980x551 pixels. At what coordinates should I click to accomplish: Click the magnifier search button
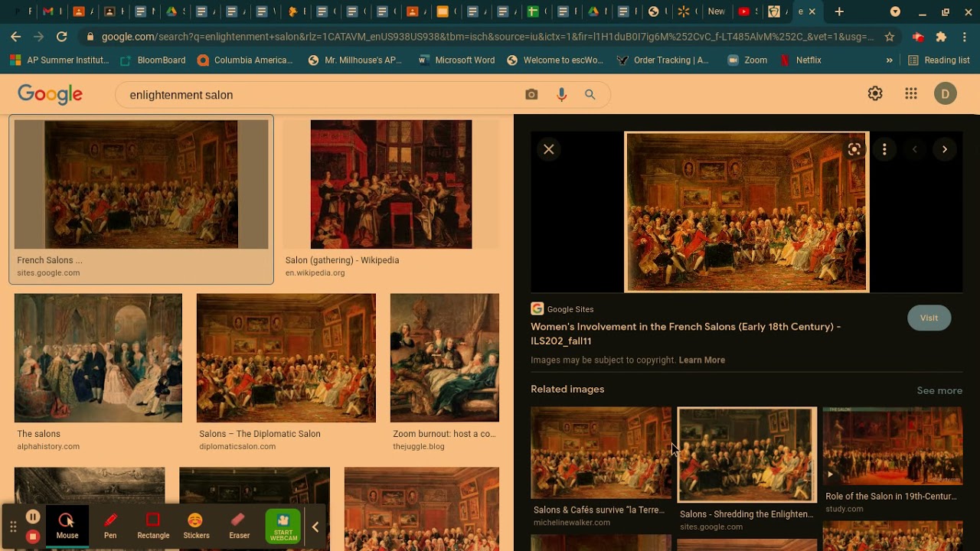point(590,95)
